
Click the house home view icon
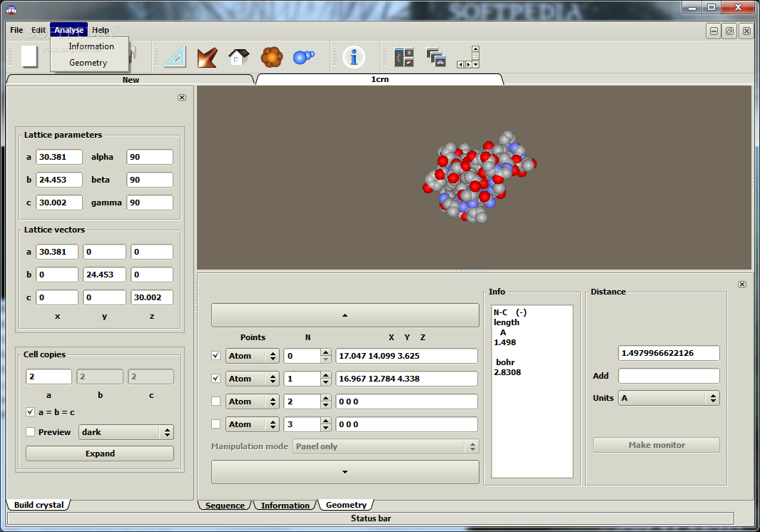click(239, 57)
